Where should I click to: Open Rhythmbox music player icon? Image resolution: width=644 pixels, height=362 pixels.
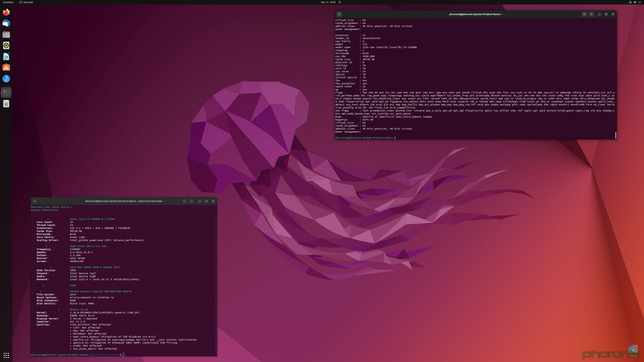(6, 45)
